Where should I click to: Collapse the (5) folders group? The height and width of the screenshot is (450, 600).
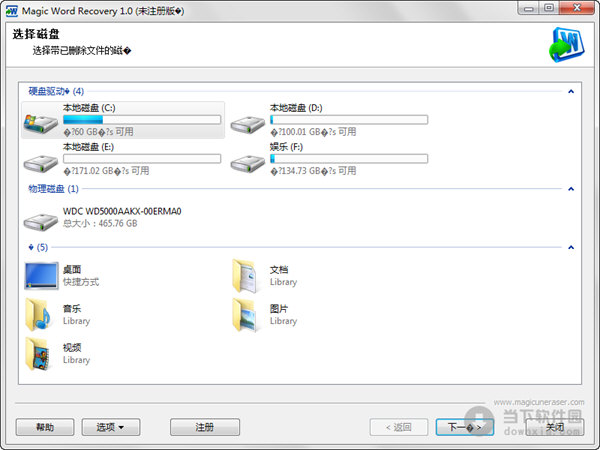(571, 247)
